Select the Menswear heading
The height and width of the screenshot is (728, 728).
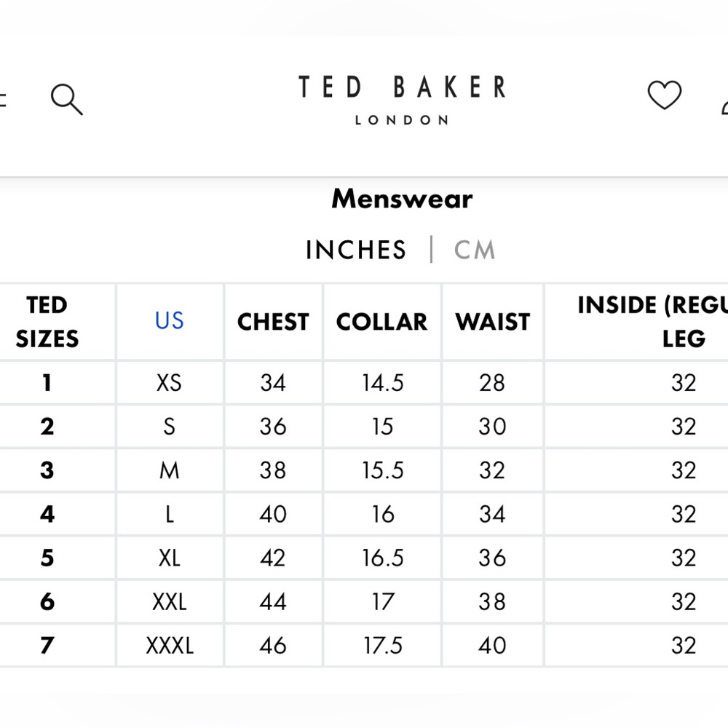pos(402,199)
